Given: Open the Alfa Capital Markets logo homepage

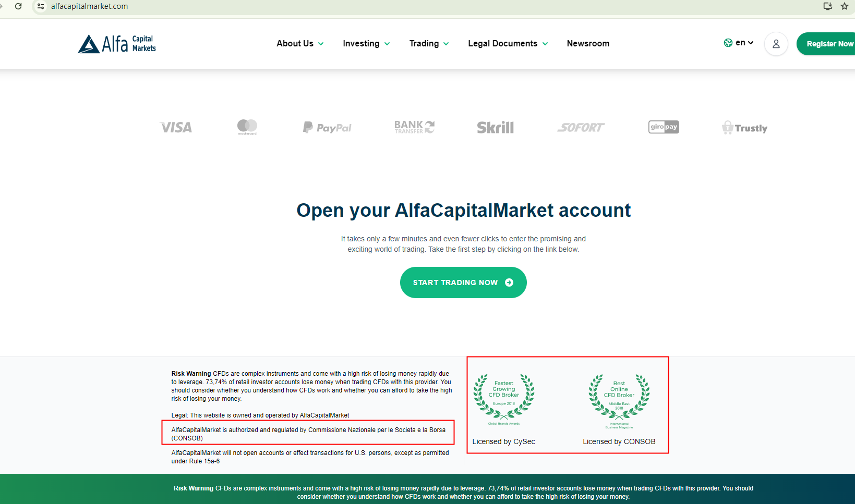Looking at the screenshot, I should point(117,44).
